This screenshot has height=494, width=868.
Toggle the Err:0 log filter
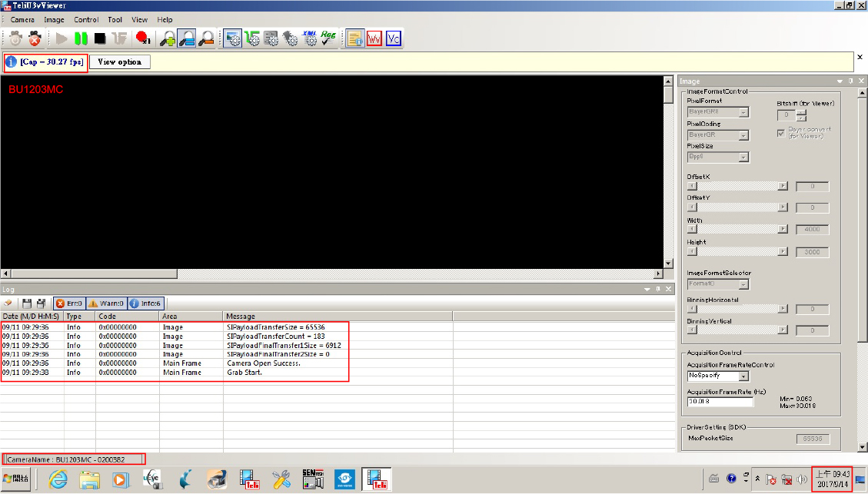[x=69, y=303]
